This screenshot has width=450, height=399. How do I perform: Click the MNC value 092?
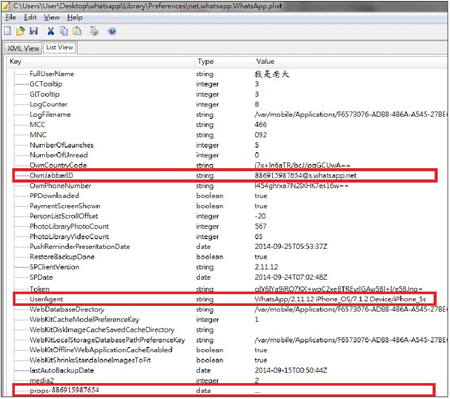[260, 135]
